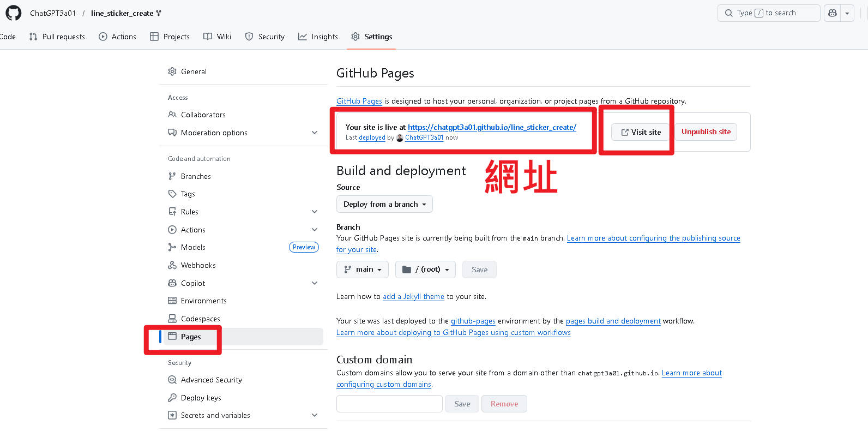Select the Settings tab
Viewport: 868px width, 431px height.
coord(371,37)
